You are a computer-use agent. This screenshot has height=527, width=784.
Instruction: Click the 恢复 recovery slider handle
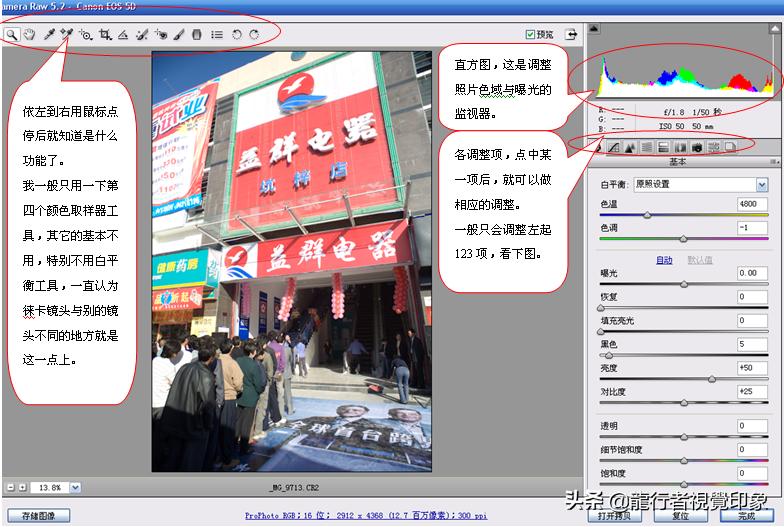pos(601,308)
